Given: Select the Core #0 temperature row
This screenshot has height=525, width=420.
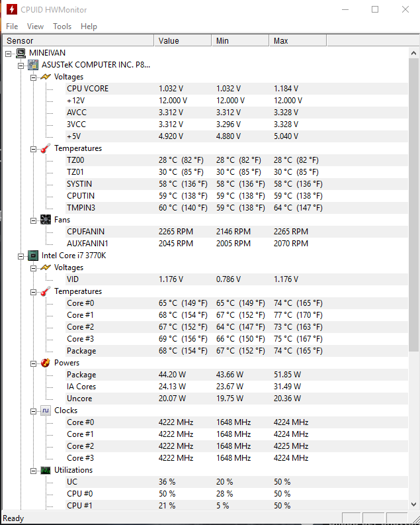Looking at the screenshot, I should [x=237, y=303].
